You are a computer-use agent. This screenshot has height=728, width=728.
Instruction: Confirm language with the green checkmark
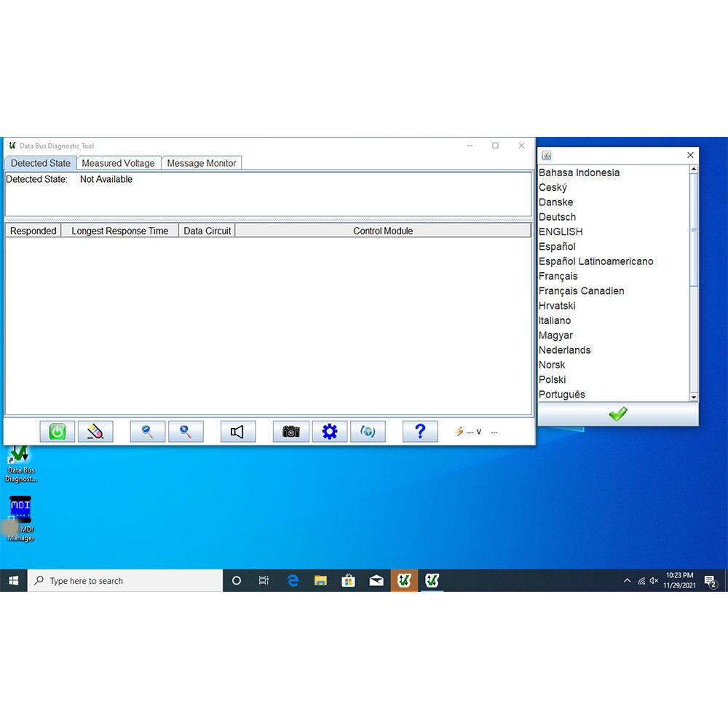click(617, 414)
